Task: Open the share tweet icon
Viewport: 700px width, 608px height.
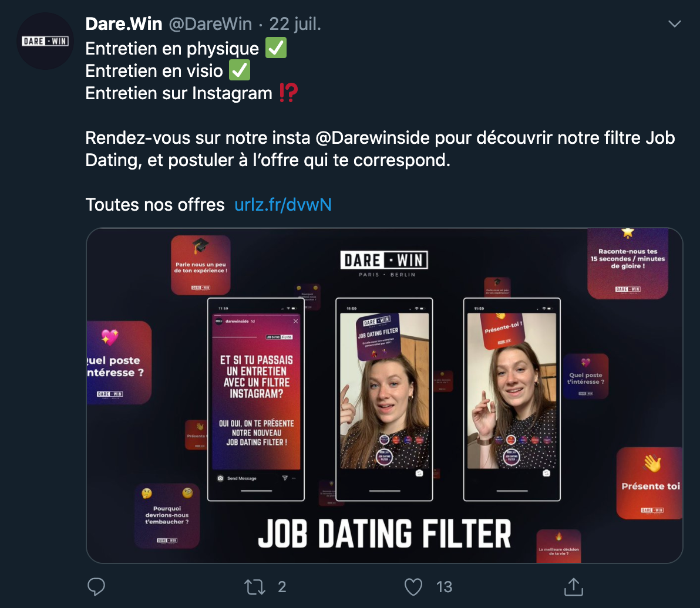Action: click(573, 586)
